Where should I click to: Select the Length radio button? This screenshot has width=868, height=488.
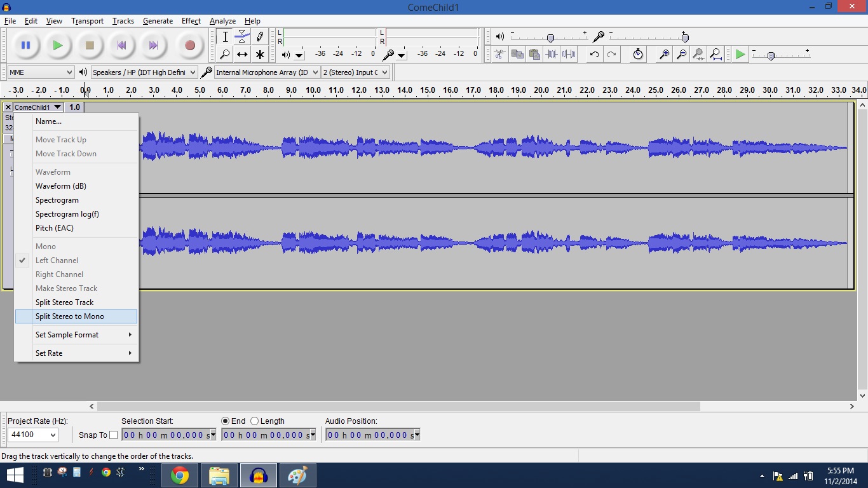[x=255, y=421]
